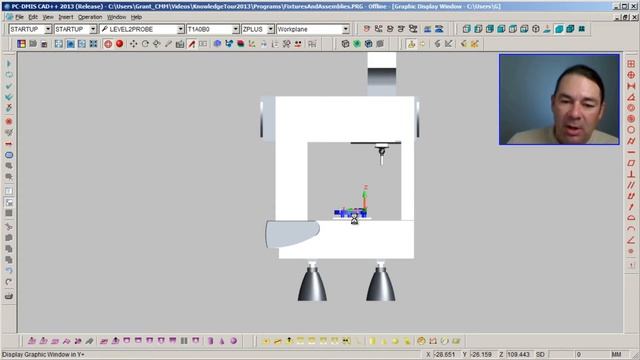Click the multicolor grid toolbar icon
The image size is (640, 360).
(21, 44)
